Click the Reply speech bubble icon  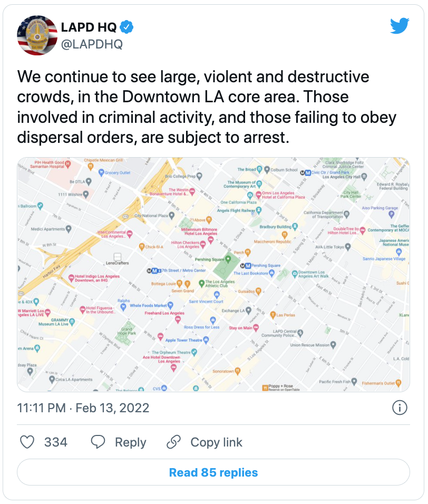click(x=98, y=442)
